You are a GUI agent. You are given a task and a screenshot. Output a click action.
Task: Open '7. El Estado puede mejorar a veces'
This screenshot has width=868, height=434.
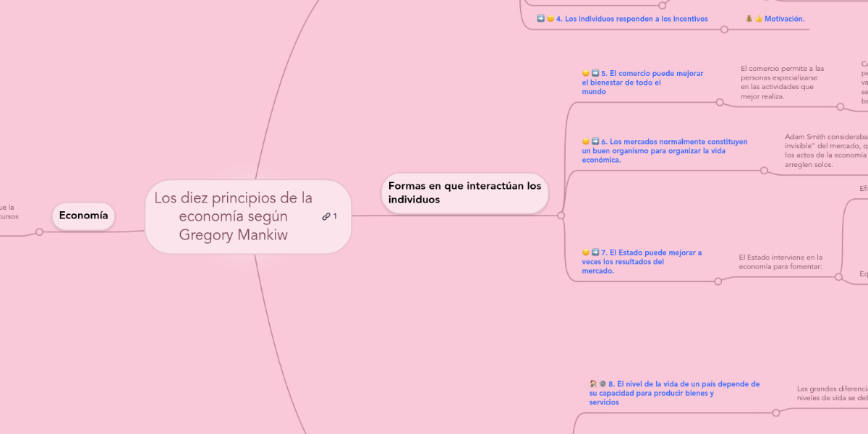pyautogui.click(x=642, y=262)
